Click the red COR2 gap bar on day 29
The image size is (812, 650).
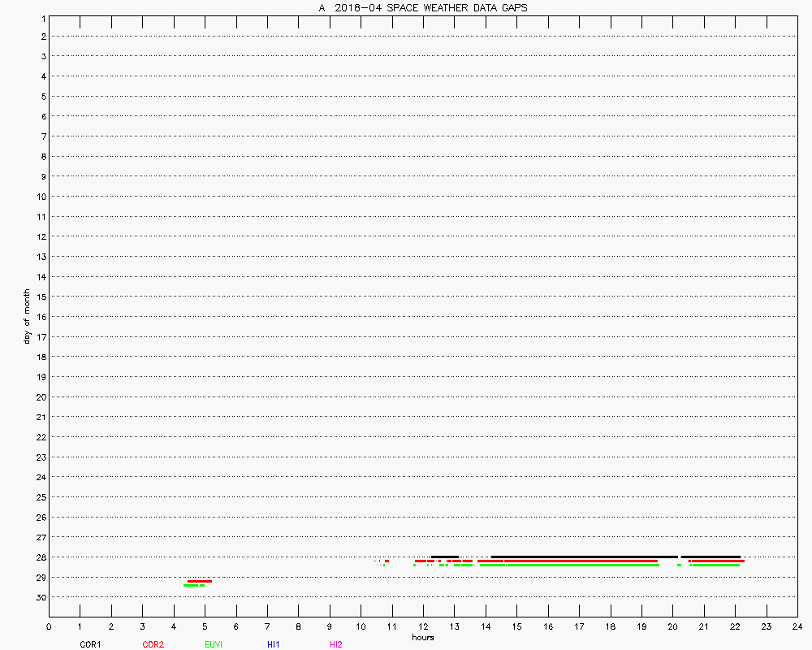pyautogui.click(x=200, y=581)
